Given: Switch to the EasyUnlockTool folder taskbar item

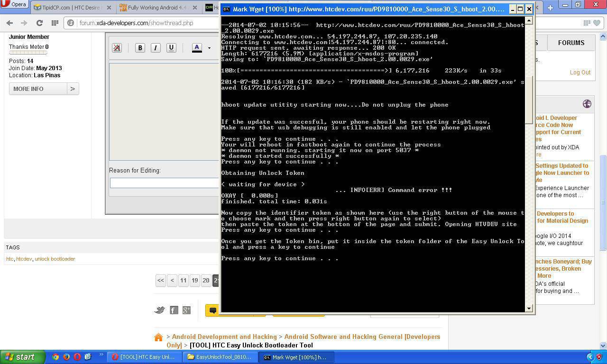Looking at the screenshot, I should [221, 357].
